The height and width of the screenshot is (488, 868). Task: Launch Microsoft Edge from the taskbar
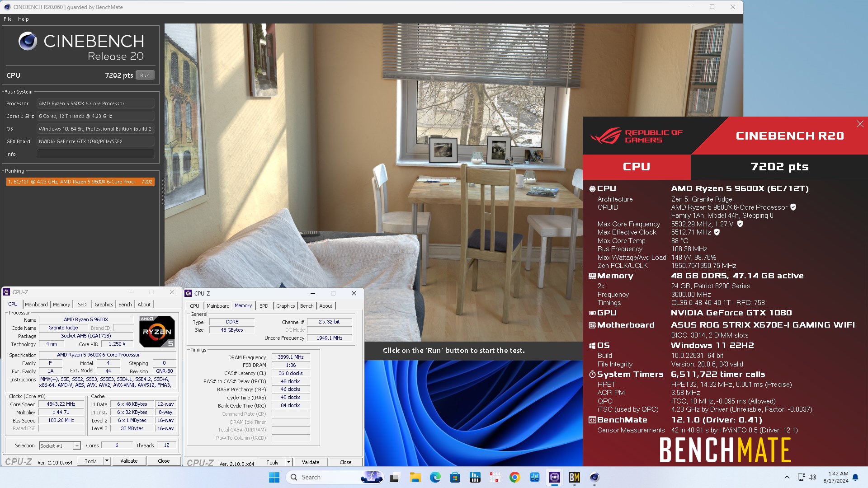click(435, 477)
